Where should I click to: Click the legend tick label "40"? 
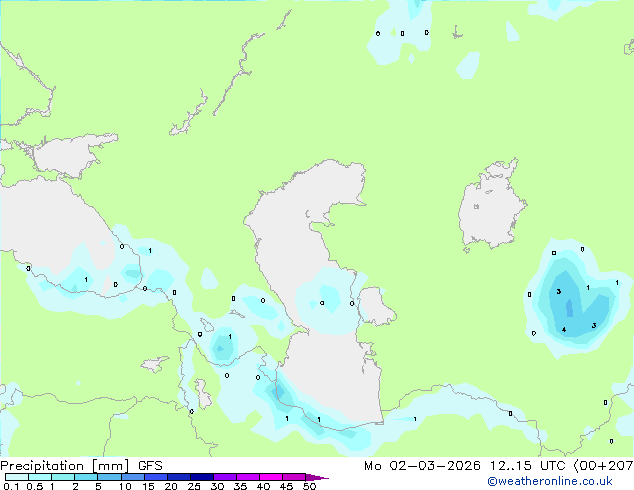263,486
